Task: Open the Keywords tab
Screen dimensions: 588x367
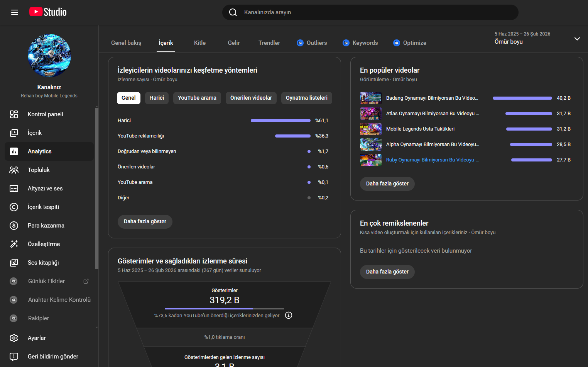Action: (x=360, y=43)
